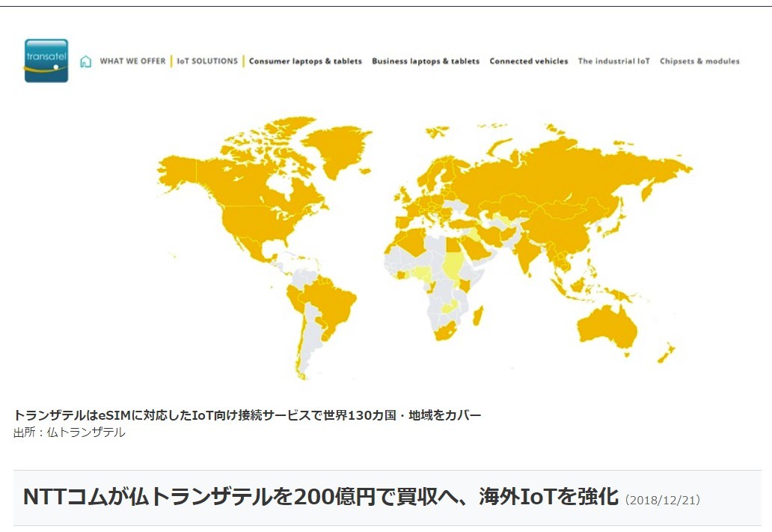The width and height of the screenshot is (772, 532).
Task: Select New Zealand on the map
Action: [666, 352]
